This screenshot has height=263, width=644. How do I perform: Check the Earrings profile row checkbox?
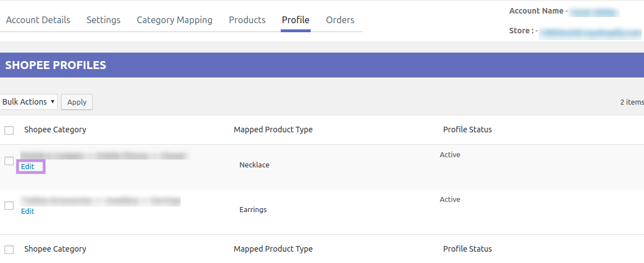pyautogui.click(x=9, y=205)
